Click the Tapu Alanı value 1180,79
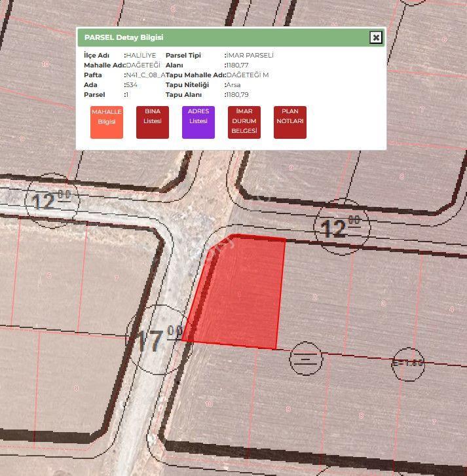 (238, 95)
